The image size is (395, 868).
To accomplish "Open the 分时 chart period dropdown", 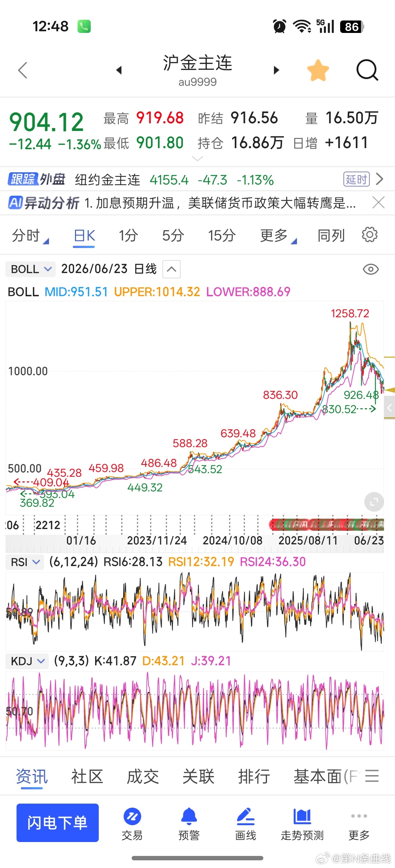I will (30, 236).
